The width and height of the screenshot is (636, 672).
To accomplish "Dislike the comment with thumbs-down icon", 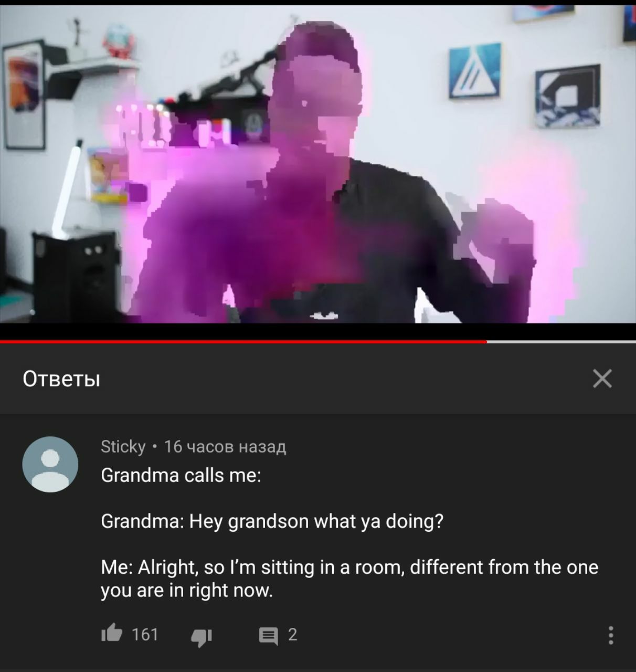I will point(201,636).
